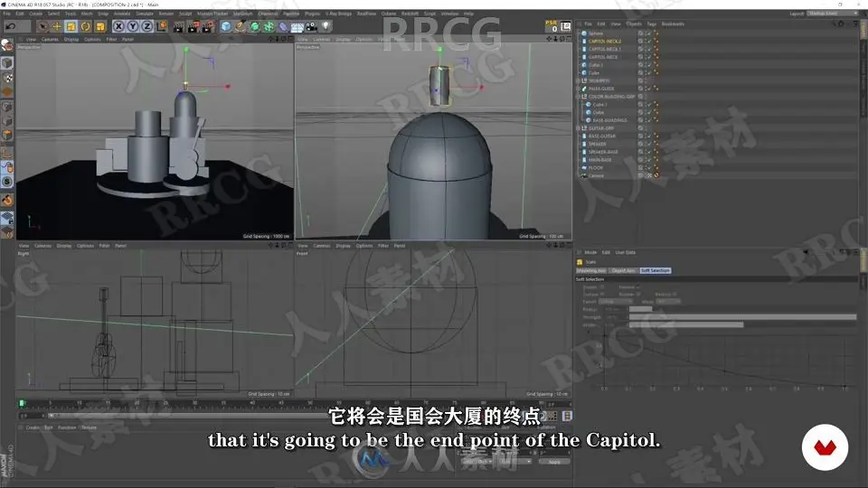
Task: Select the FLOOR object row
Action: tap(596, 168)
